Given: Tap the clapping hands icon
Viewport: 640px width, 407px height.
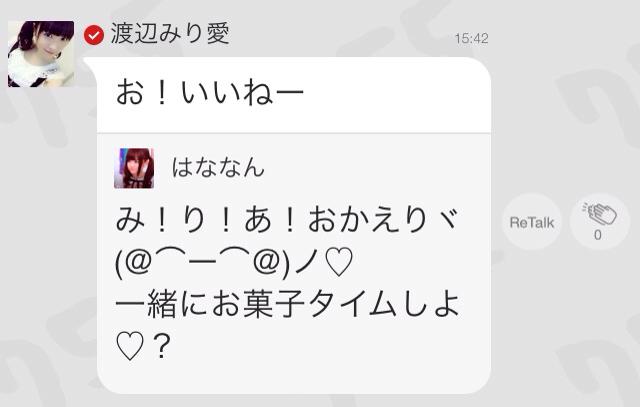Looking at the screenshot, I should coord(599,214).
